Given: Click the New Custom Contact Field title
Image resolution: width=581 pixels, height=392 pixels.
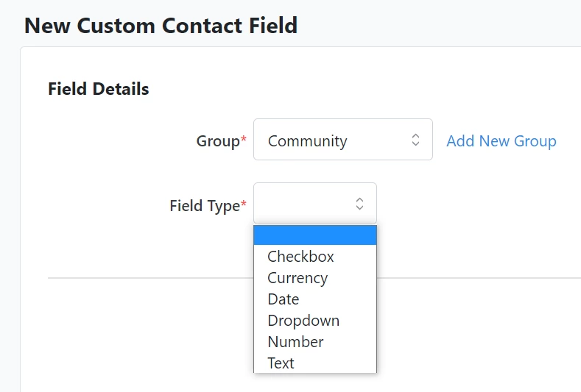Looking at the screenshot, I should [161, 25].
